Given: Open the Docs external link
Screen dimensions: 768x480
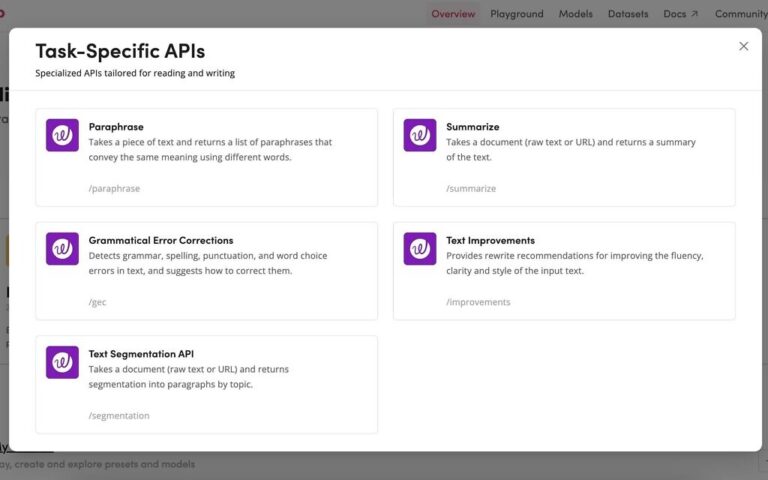Looking at the screenshot, I should point(681,14).
